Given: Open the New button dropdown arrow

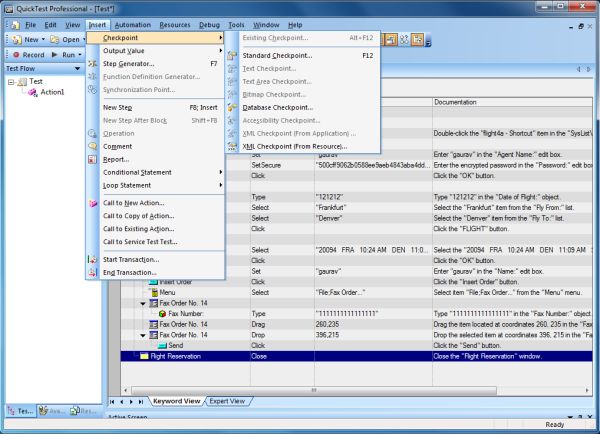Looking at the screenshot, I should (43, 39).
